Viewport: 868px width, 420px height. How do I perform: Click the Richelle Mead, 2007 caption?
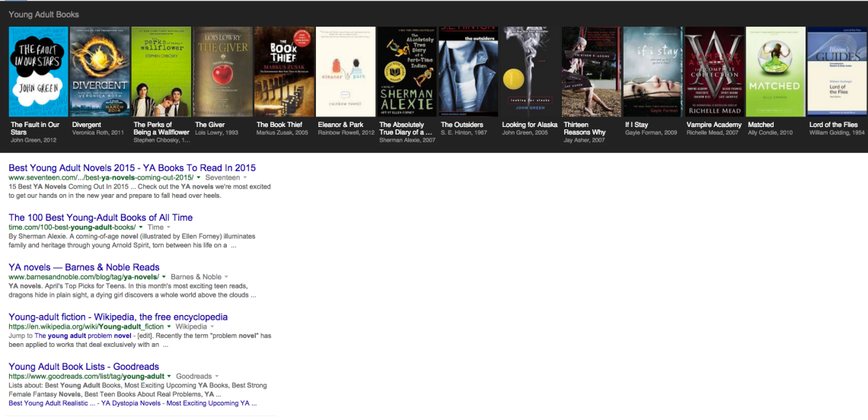713,133
